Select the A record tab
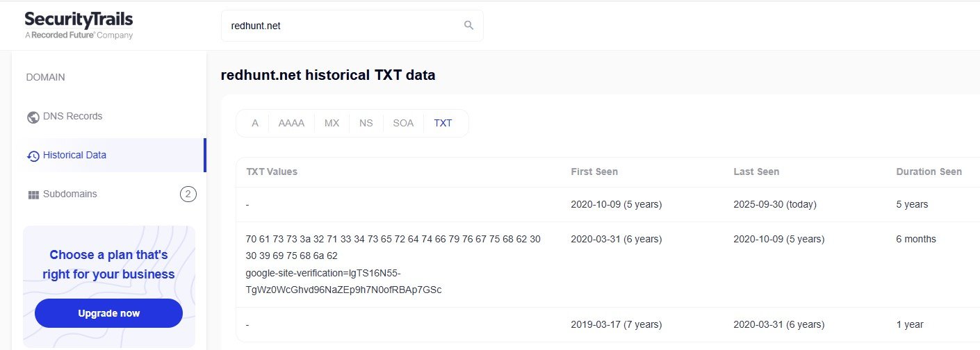980x350 pixels. (x=255, y=123)
